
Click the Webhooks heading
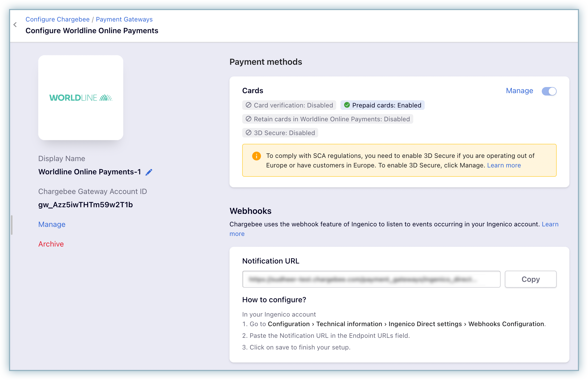pos(250,211)
